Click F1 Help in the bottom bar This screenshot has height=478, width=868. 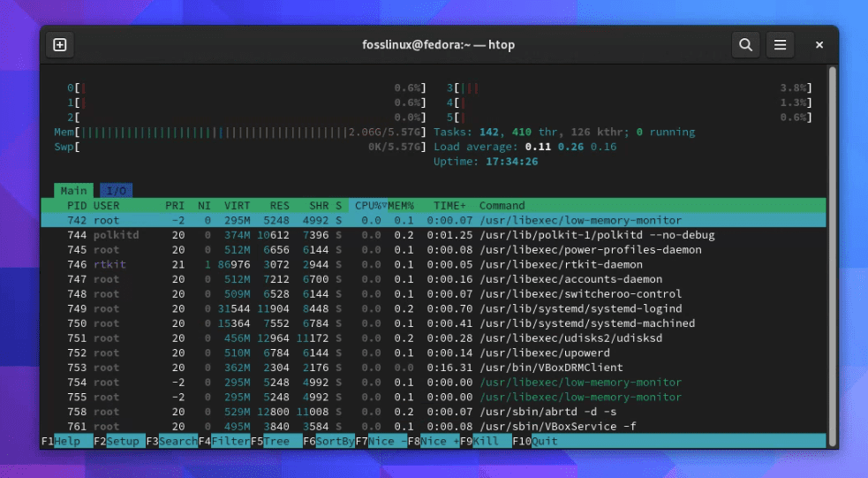(x=67, y=442)
